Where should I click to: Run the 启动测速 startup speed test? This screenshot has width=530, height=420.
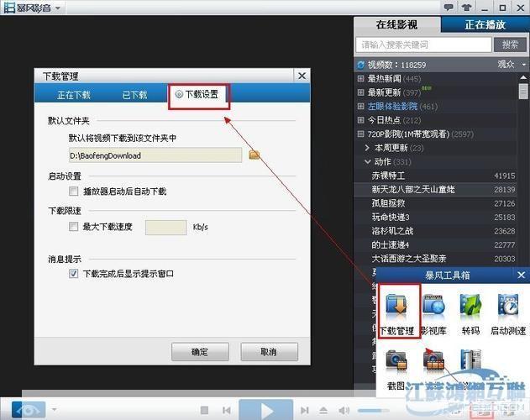[507, 312]
